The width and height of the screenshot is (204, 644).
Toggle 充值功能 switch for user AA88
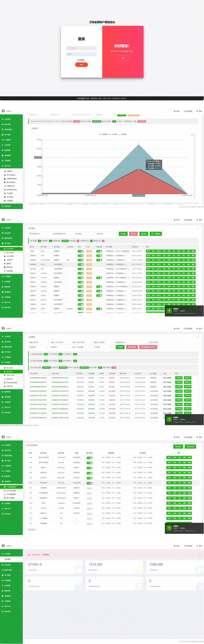click(x=99, y=256)
